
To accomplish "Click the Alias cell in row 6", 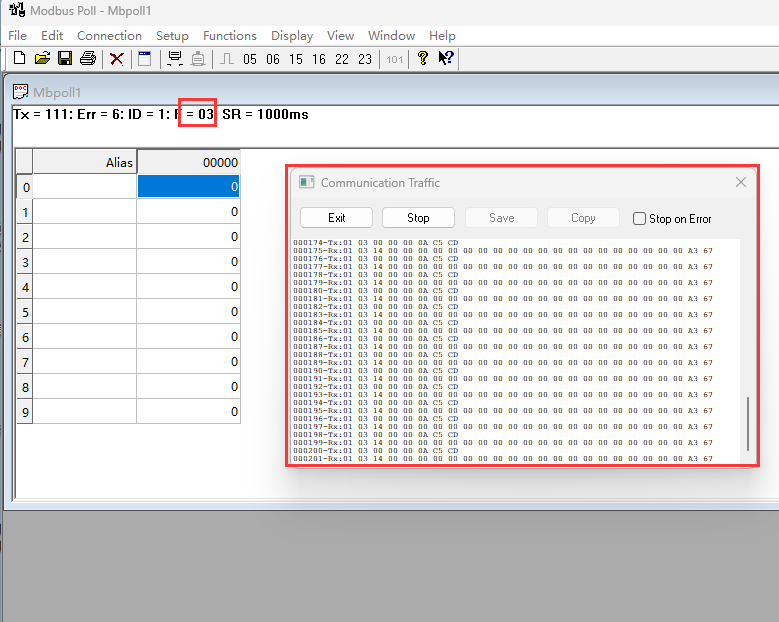I will (x=84, y=336).
